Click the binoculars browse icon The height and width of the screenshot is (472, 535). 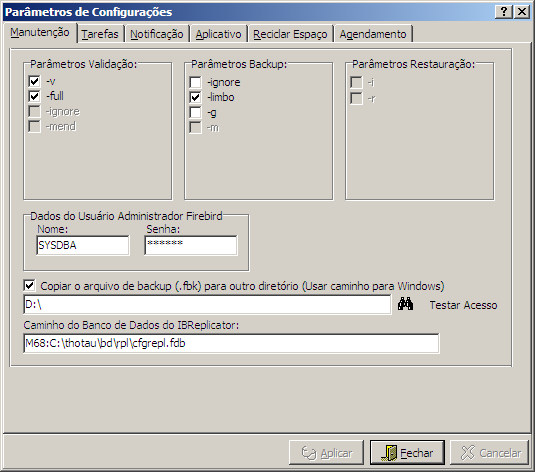click(405, 304)
